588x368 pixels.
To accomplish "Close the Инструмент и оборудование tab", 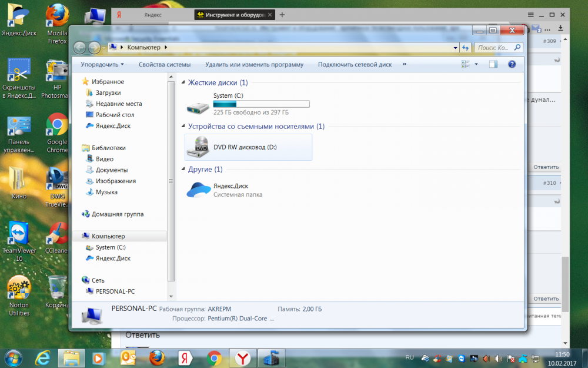I will pyautogui.click(x=270, y=15).
